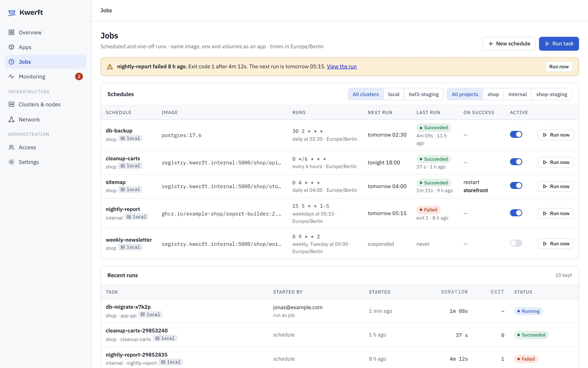Open Access via its users icon
588x368 pixels.
(x=11, y=147)
